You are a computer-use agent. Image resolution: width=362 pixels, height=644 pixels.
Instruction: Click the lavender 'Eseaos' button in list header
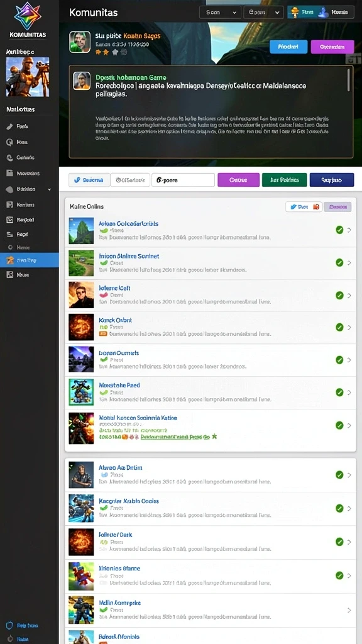(337, 207)
